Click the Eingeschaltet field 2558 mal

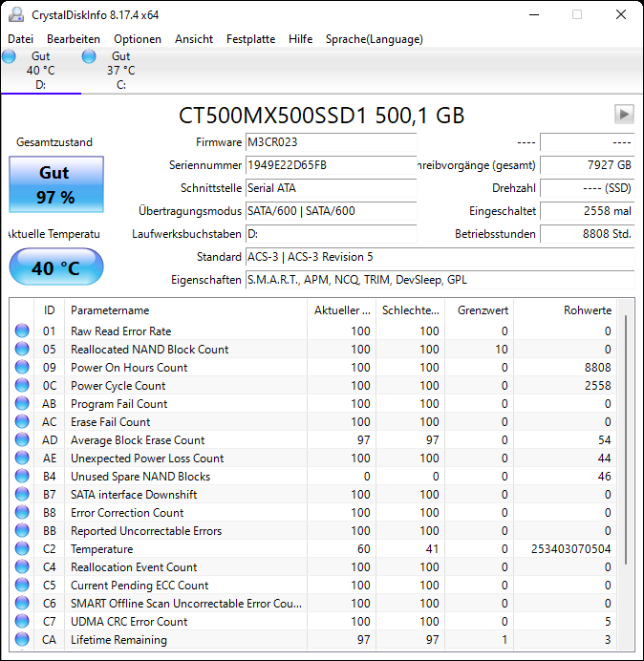click(587, 211)
